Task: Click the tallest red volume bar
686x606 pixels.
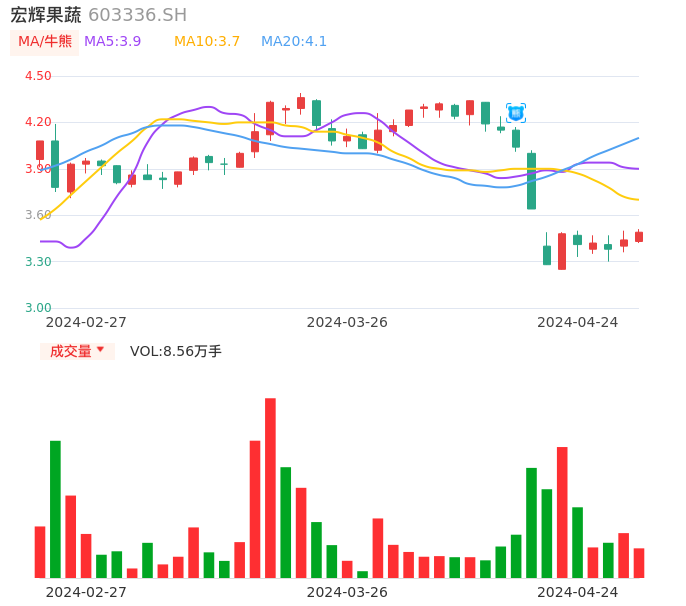Action: click(x=270, y=487)
